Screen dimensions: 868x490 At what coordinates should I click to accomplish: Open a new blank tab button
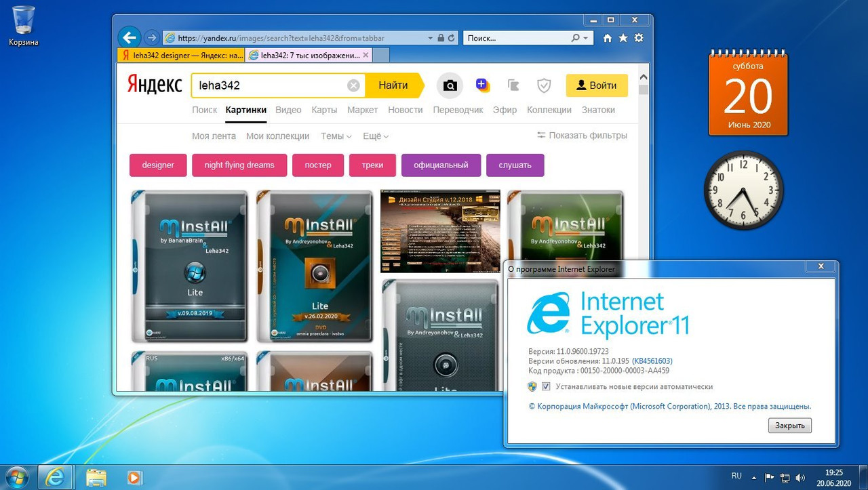(382, 55)
